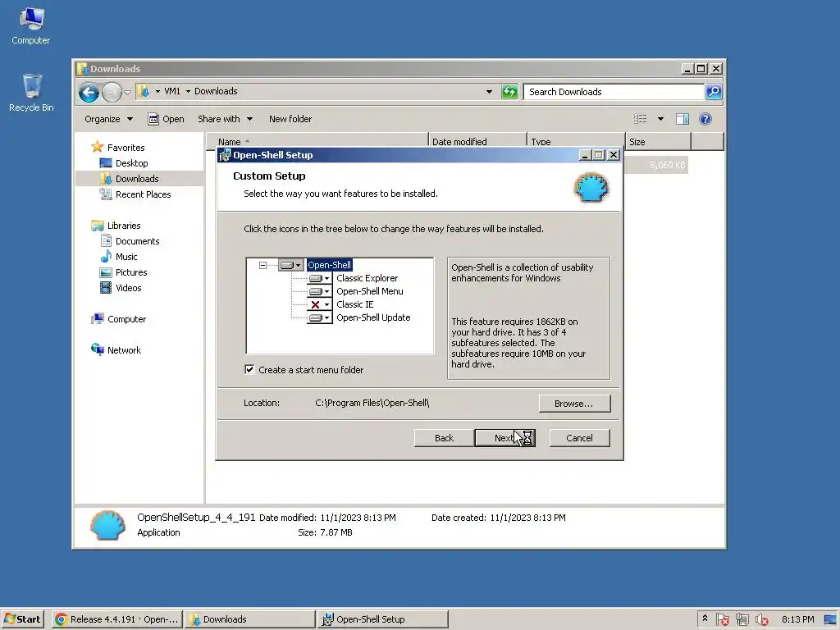The width and height of the screenshot is (840, 630).
Task: Switch to Open-Shell Setup taskbar button
Action: [383, 619]
